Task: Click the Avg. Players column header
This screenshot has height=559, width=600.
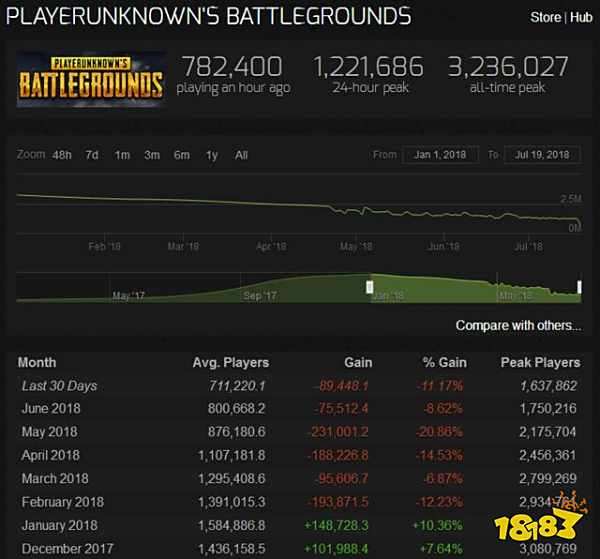Action: (231, 362)
